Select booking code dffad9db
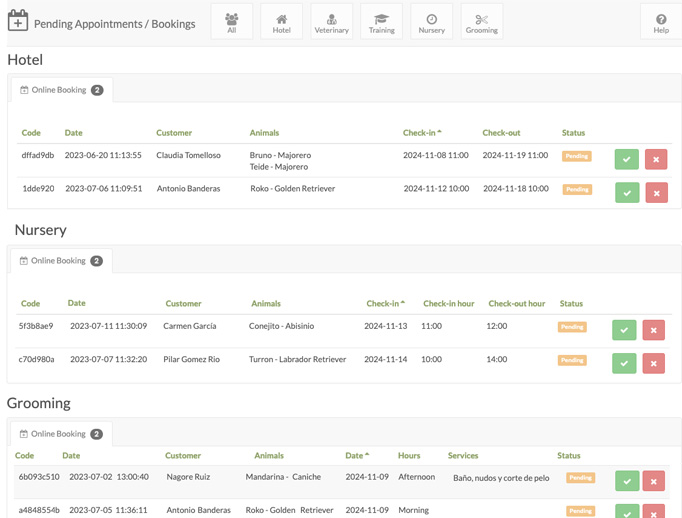This screenshot has height=518, width=682. click(38, 155)
